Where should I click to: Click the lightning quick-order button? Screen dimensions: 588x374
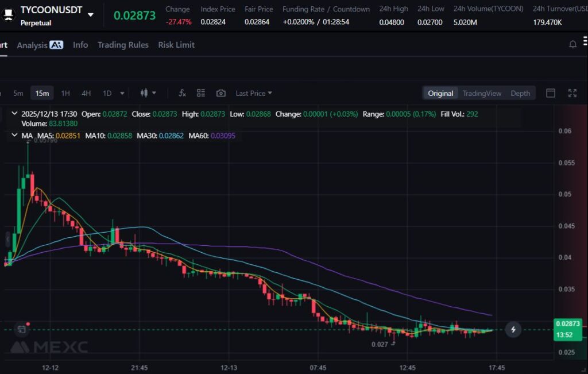point(513,329)
